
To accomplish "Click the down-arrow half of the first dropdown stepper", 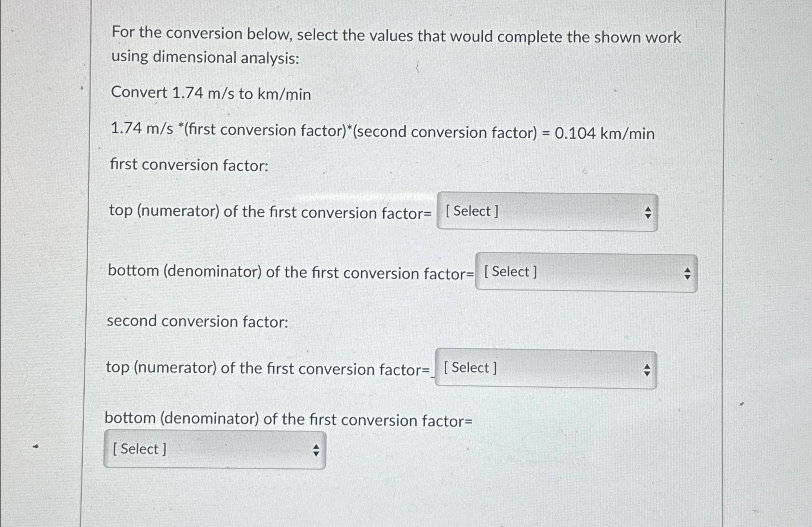I will pos(648,216).
